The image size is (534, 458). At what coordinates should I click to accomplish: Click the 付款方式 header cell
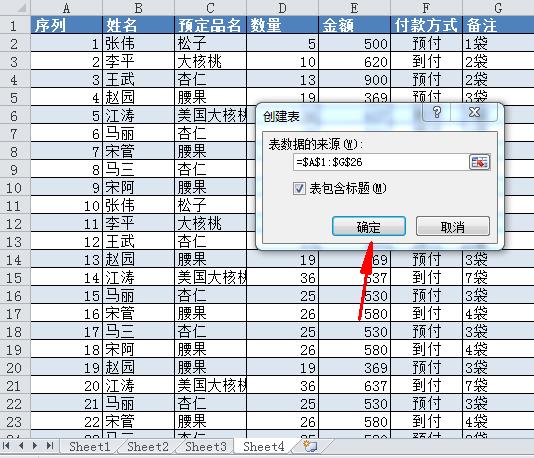(x=426, y=25)
